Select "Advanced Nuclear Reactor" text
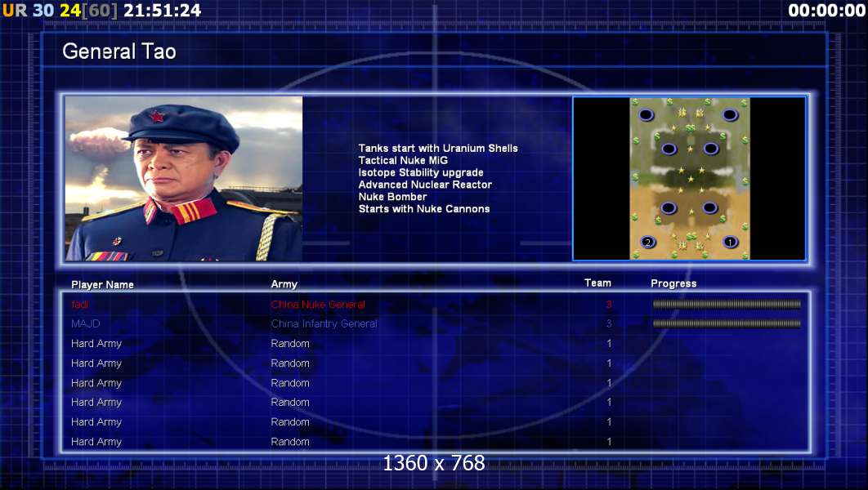The image size is (868, 490). click(424, 185)
